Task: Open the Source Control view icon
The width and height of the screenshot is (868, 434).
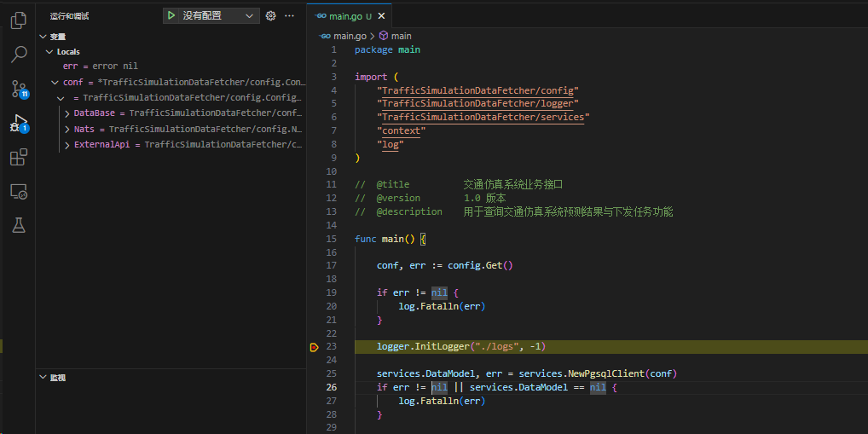Action: (18, 90)
